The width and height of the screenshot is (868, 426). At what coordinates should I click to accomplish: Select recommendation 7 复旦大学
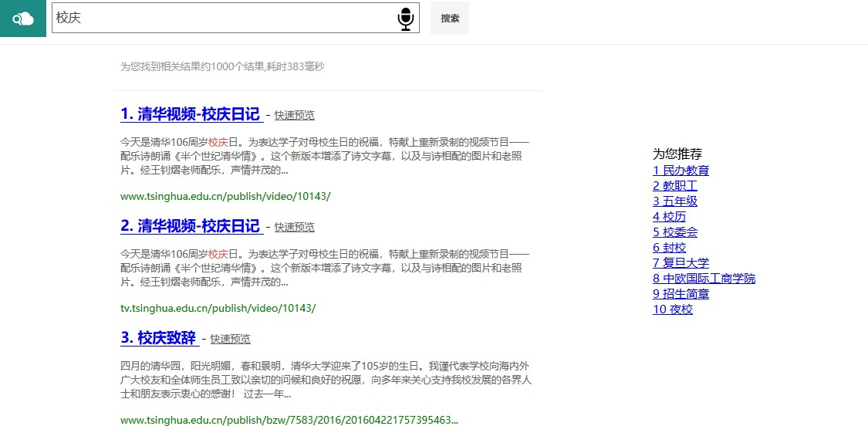(681, 262)
